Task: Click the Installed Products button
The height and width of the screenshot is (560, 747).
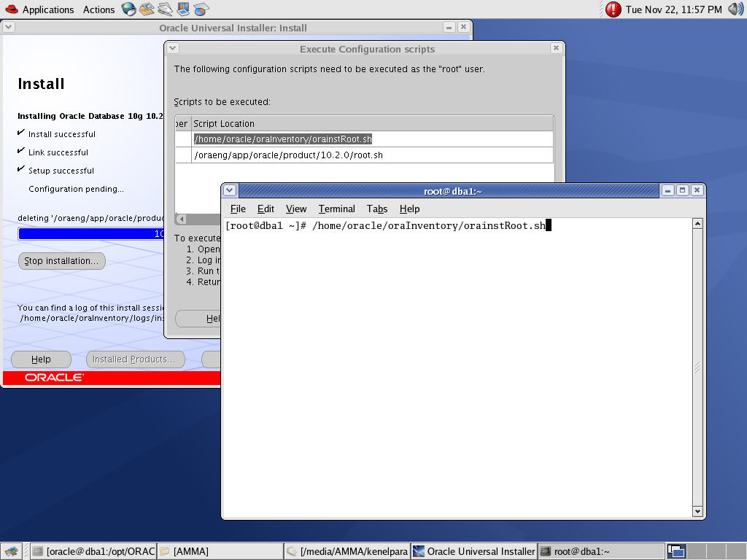Action: pos(135,359)
